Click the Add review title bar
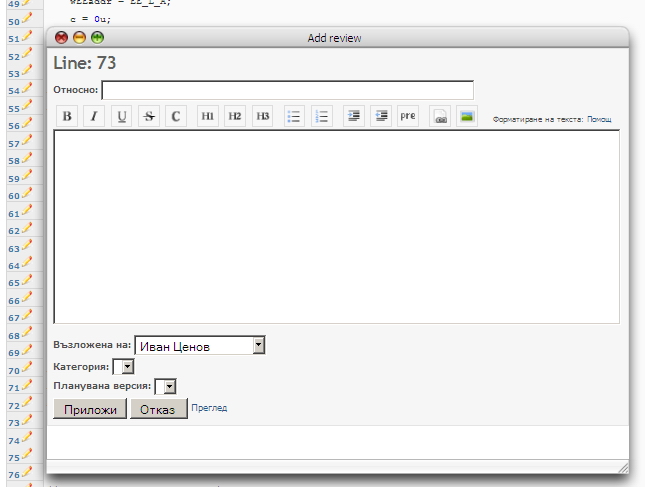Viewport: 645px width, 487px height. coord(338,38)
